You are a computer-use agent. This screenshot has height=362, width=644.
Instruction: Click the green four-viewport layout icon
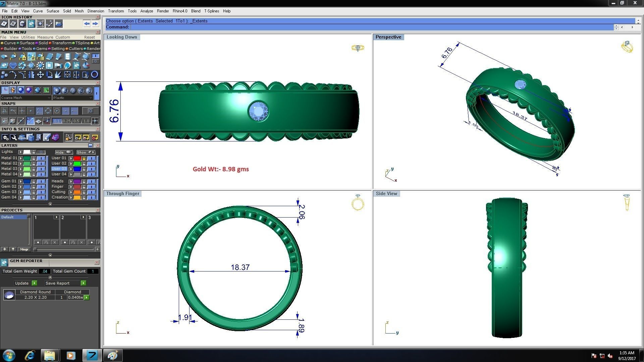click(x=46, y=90)
